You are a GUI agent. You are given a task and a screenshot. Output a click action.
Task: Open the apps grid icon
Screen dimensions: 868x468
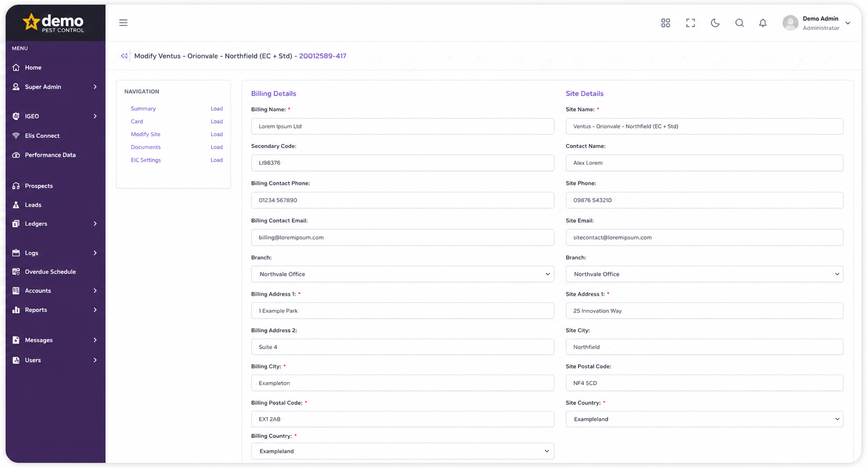click(x=665, y=23)
